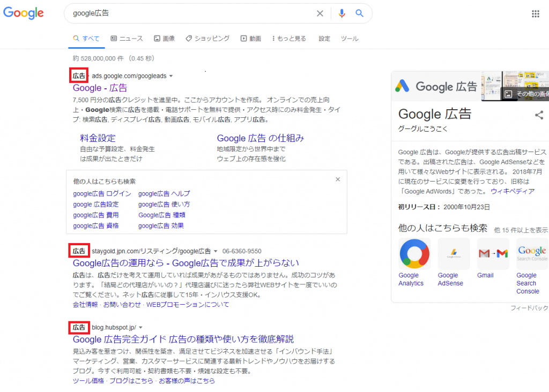Open 設定 in the search menu

point(324,39)
